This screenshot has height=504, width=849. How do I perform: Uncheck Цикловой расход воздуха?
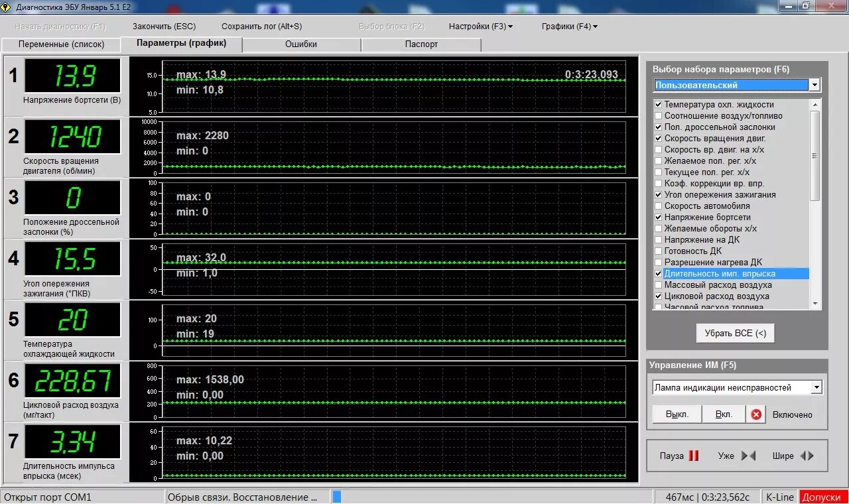[x=659, y=296]
